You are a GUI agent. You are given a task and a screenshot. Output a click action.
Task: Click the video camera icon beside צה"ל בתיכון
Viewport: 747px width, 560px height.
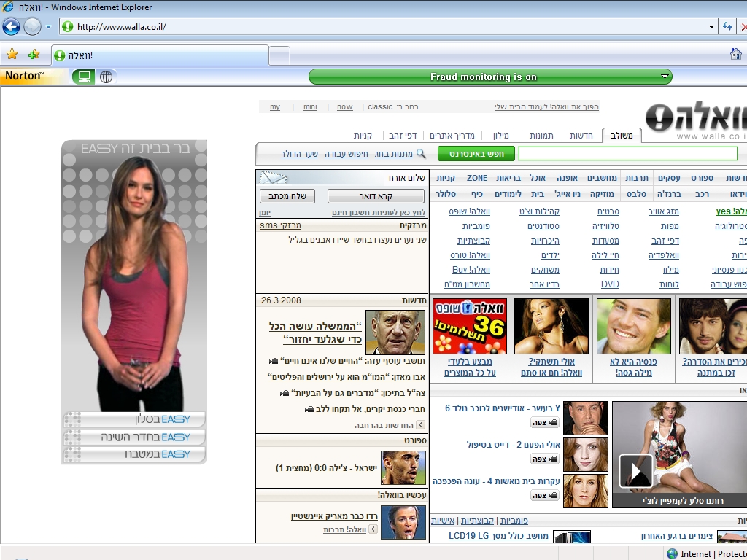click(x=285, y=393)
